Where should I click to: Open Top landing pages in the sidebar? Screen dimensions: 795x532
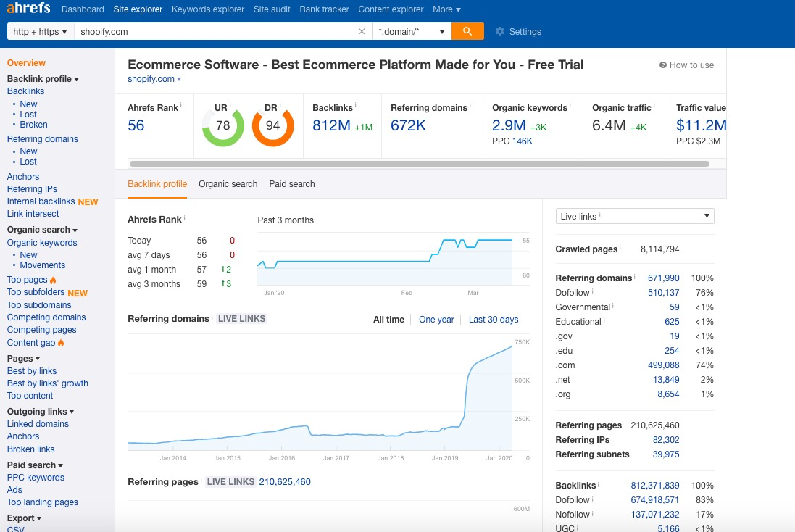point(43,502)
